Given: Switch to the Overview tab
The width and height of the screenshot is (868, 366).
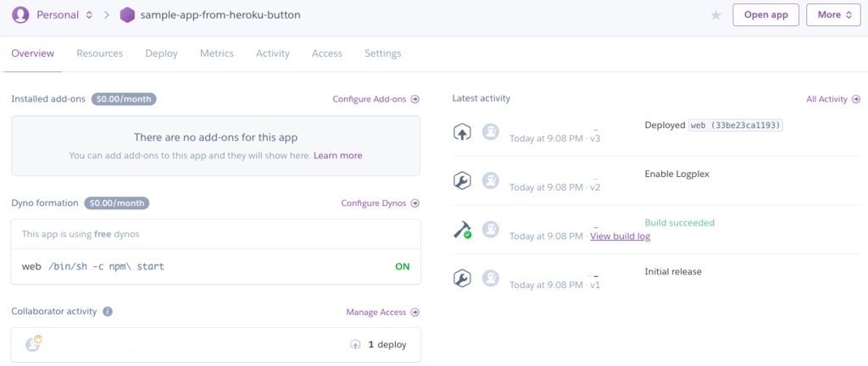Looking at the screenshot, I should (33, 53).
